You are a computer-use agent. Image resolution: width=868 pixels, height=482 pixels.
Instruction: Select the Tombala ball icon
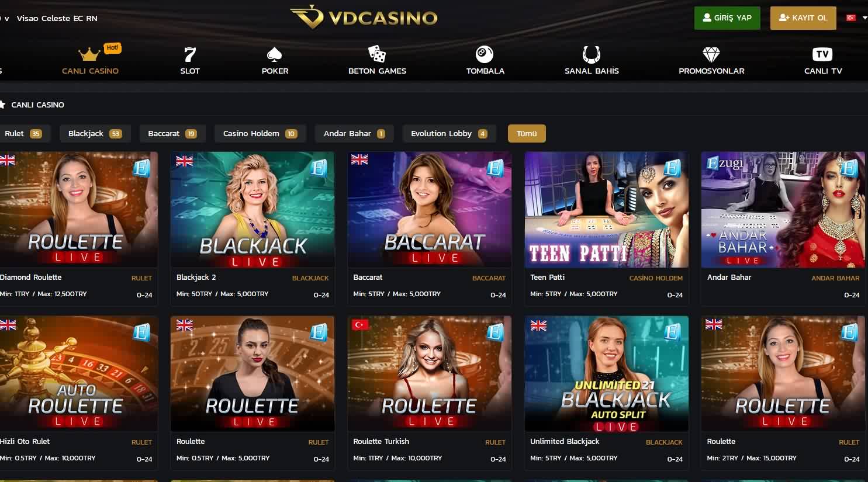coord(485,54)
